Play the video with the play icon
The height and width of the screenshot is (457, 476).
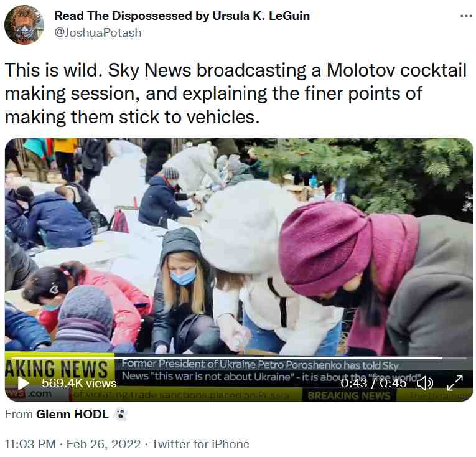(23, 383)
